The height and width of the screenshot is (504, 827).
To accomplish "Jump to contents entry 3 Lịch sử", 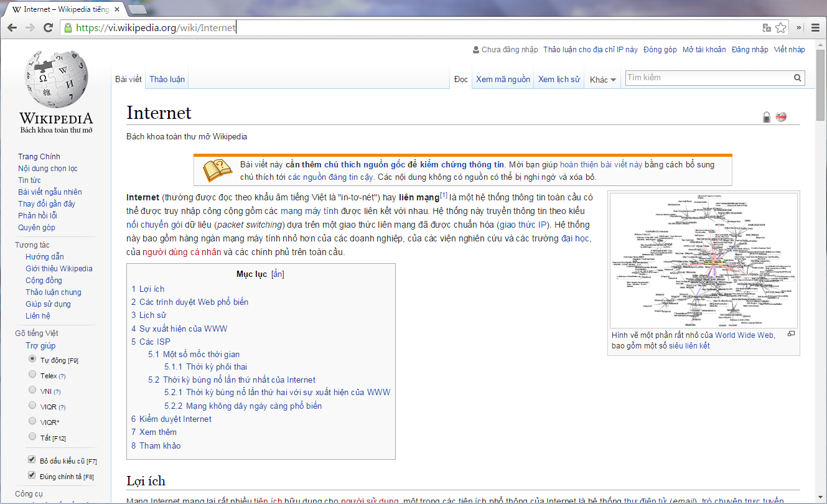I will 149,315.
